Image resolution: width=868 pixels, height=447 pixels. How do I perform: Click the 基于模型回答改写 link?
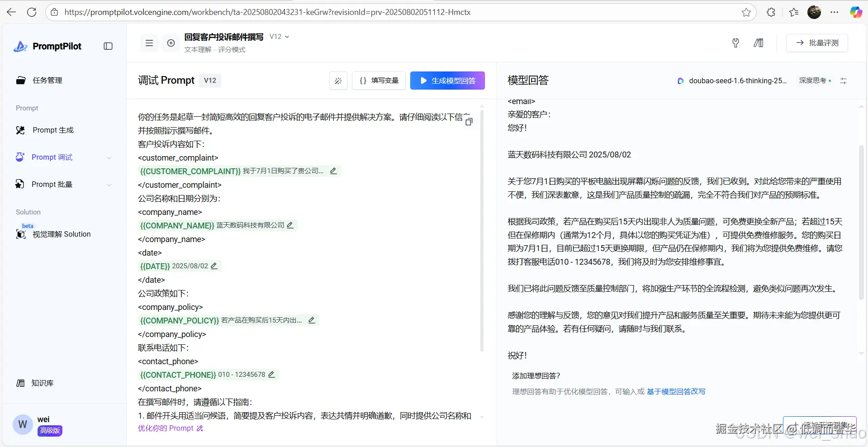coord(676,391)
